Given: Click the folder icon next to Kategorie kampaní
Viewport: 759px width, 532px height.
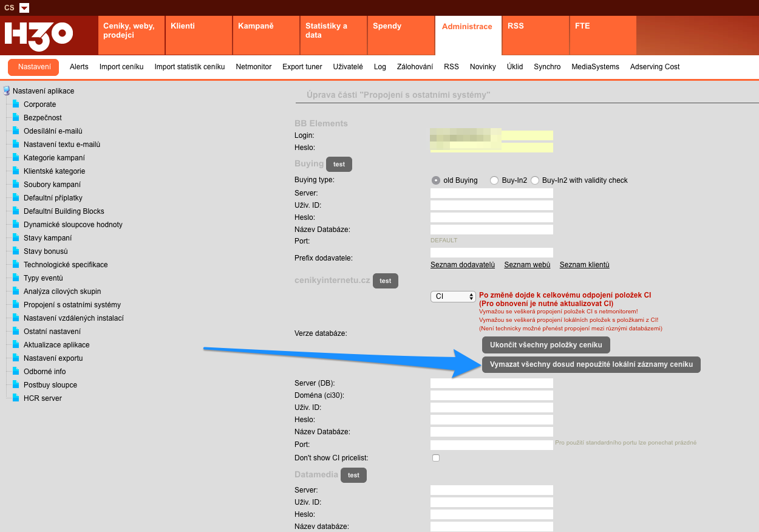Looking at the screenshot, I should click(16, 158).
